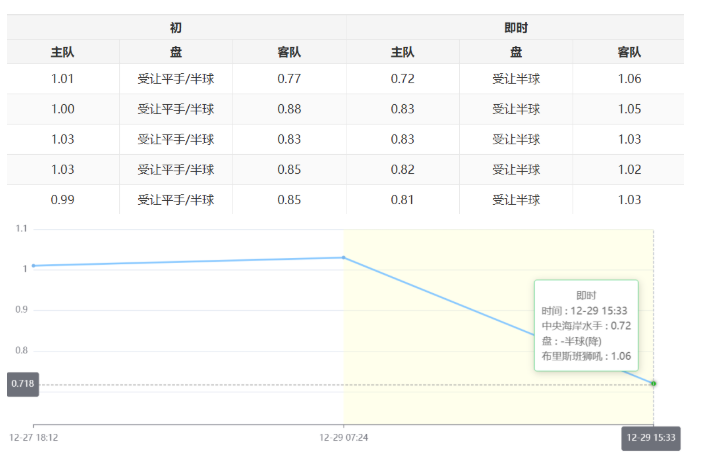704x475 pixels.
Task: Click the 0.77 away odds cell
Action: 289,79
